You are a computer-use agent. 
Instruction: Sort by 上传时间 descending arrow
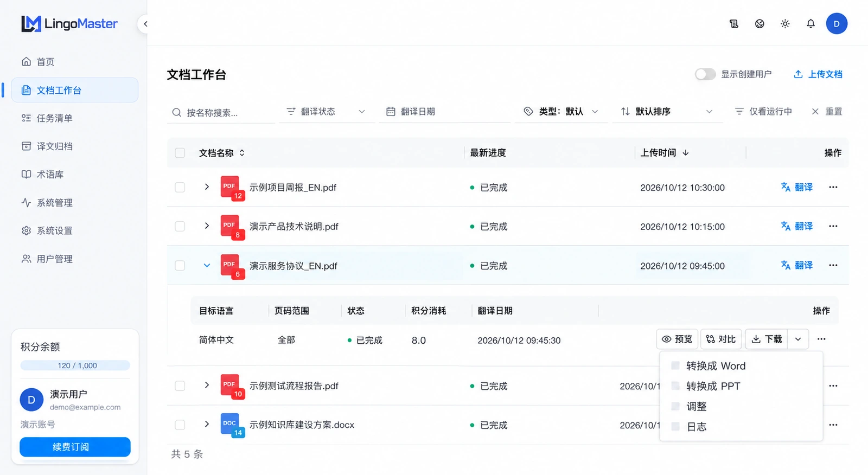click(x=686, y=153)
